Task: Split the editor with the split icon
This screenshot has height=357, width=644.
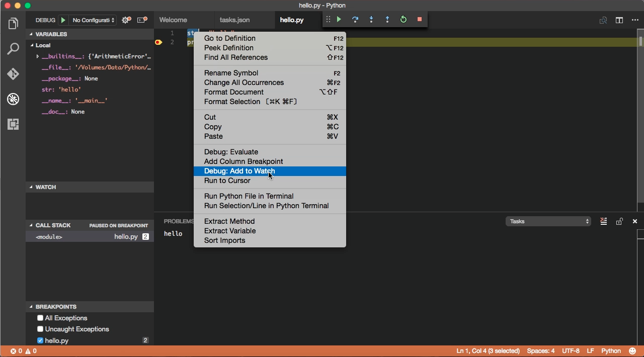Action: (619, 20)
